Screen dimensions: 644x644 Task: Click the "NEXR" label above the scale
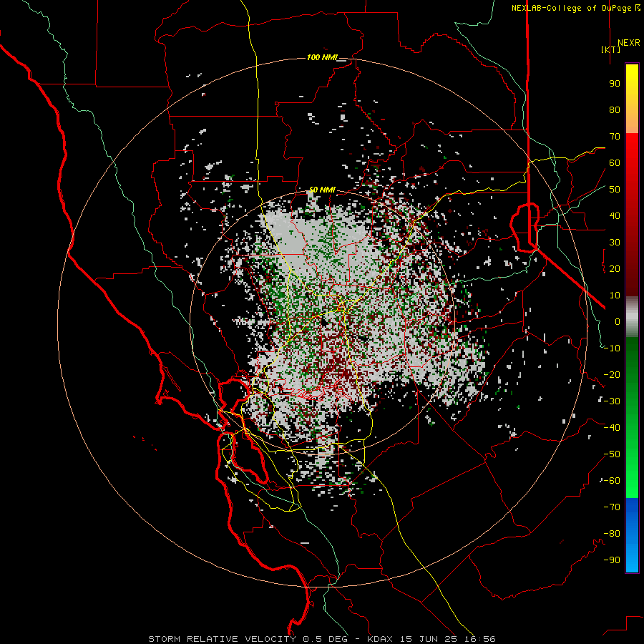[628, 43]
